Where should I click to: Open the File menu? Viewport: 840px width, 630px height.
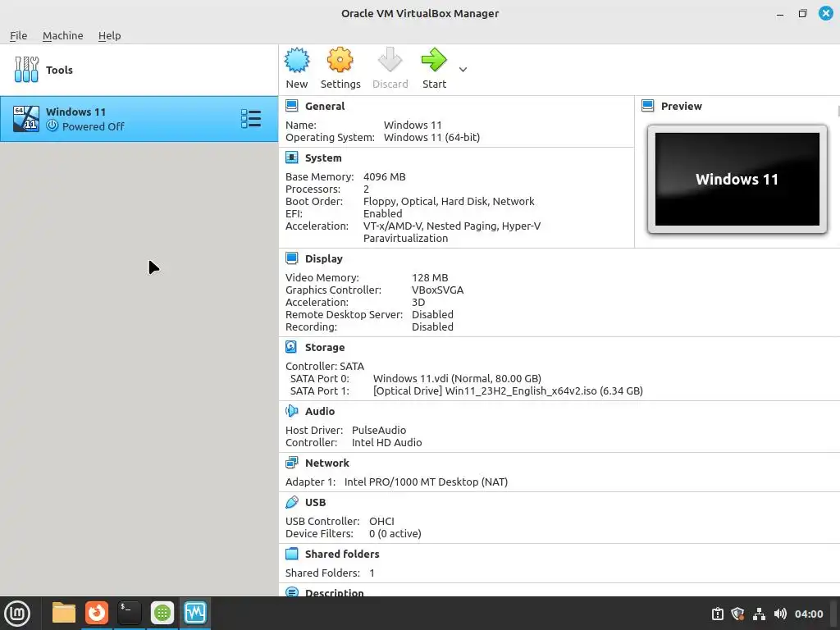click(x=18, y=35)
